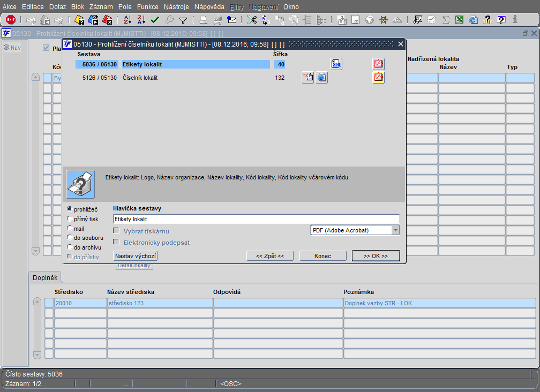Close the report selection dialog

pos(401,44)
